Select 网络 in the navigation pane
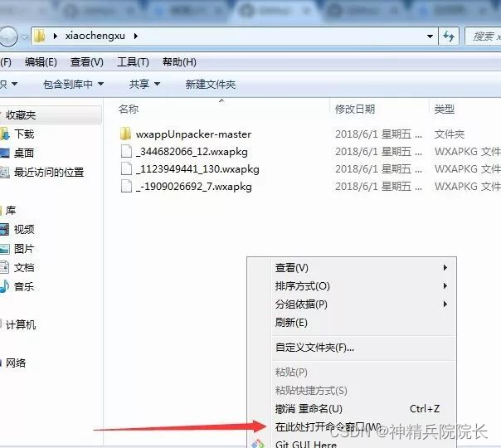501x448 pixels. [15, 363]
